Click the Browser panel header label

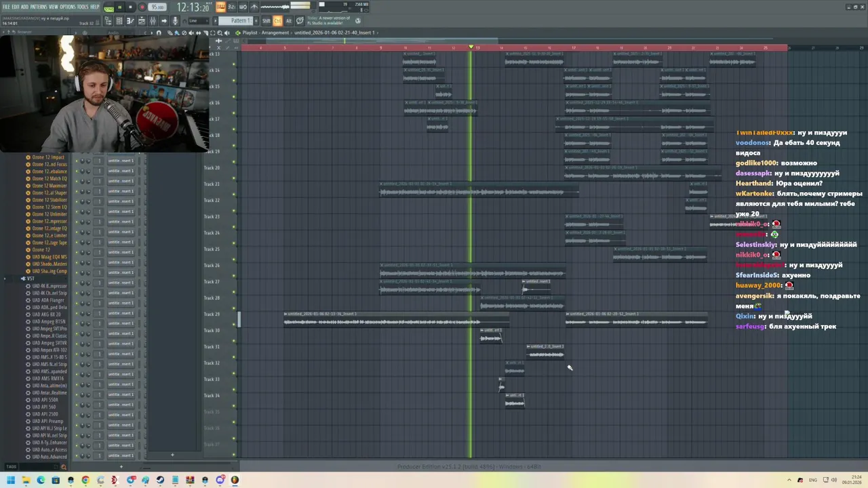tap(24, 32)
